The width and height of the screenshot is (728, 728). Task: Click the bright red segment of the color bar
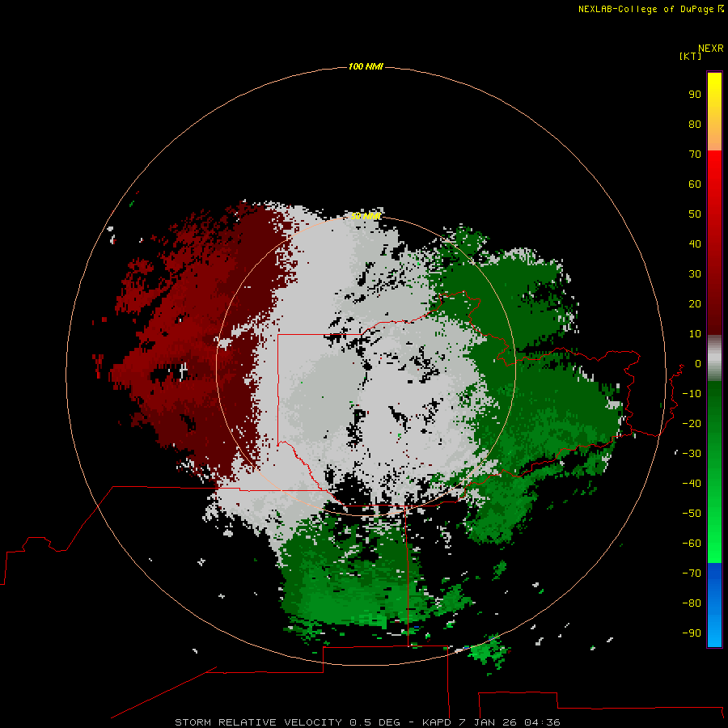pyautogui.click(x=714, y=243)
